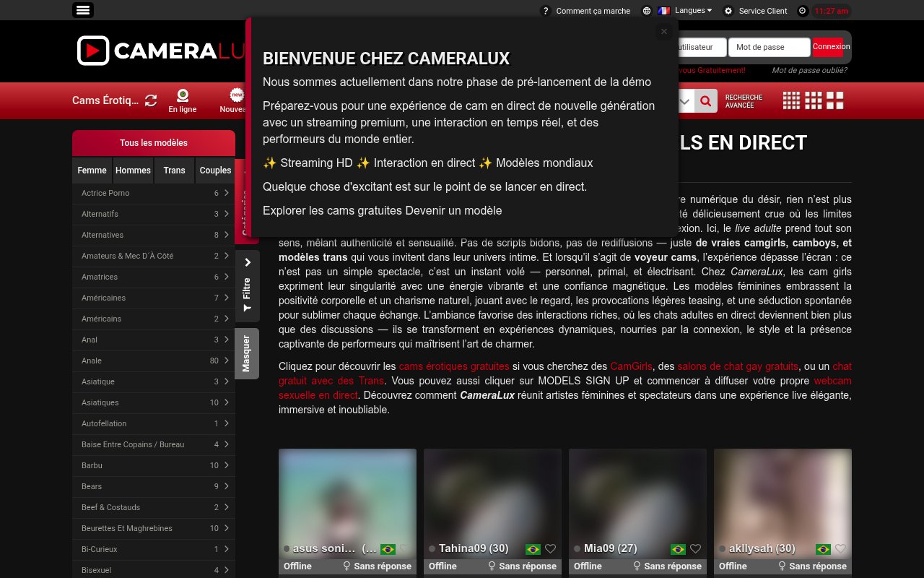
Task: Open the hamburger menu at top left
Action: tap(83, 10)
